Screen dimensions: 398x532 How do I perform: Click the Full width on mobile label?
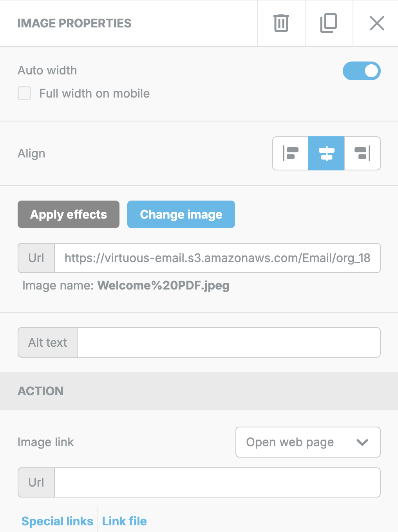pyautogui.click(x=94, y=93)
